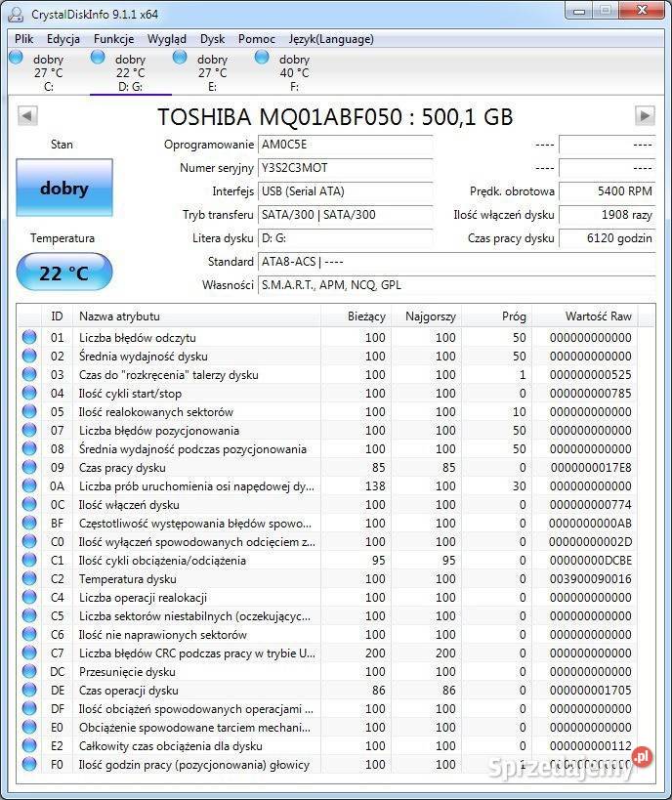Select 'Liczba błędów odczytu' attribute row
This screenshot has width=672, height=800.
pyautogui.click(x=328, y=337)
